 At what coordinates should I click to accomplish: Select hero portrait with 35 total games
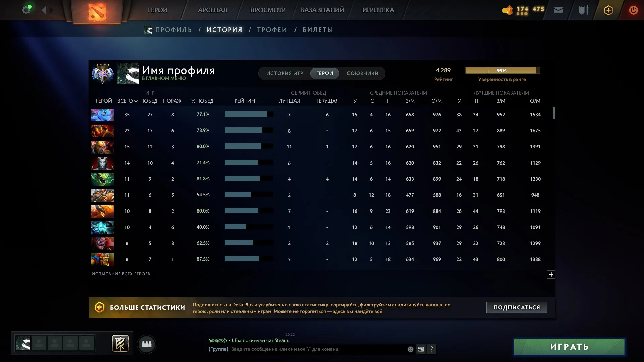pyautogui.click(x=102, y=115)
